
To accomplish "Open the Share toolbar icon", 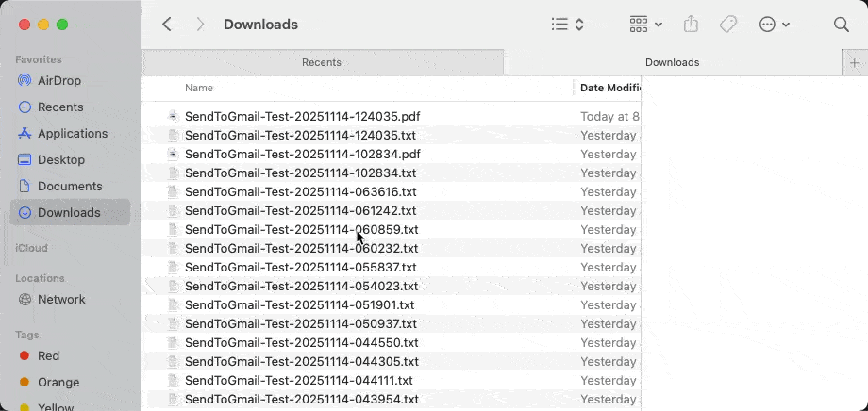I will pos(691,25).
